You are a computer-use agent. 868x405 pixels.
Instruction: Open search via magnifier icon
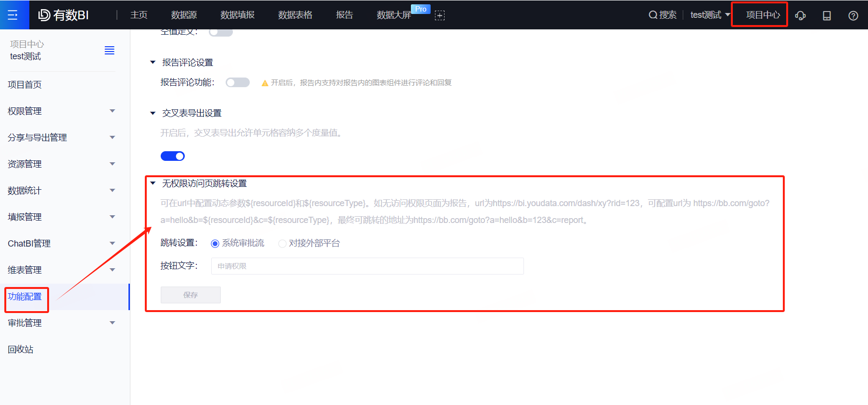(653, 15)
